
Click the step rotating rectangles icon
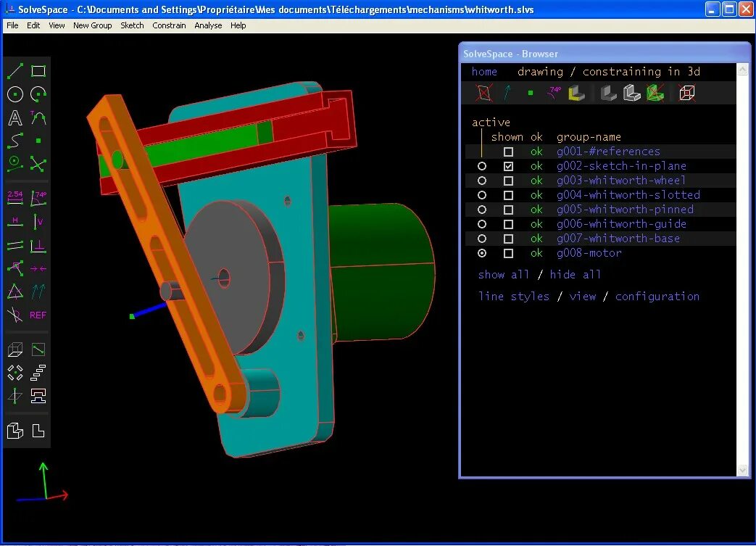[x=15, y=373]
